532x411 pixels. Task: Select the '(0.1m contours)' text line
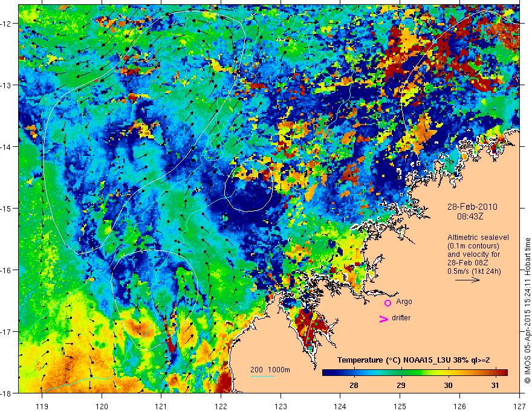pyautogui.click(x=473, y=246)
